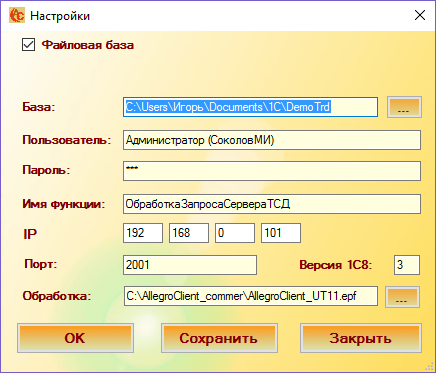Click the IP label
The height and width of the screenshot is (373, 436).
(x=30, y=234)
